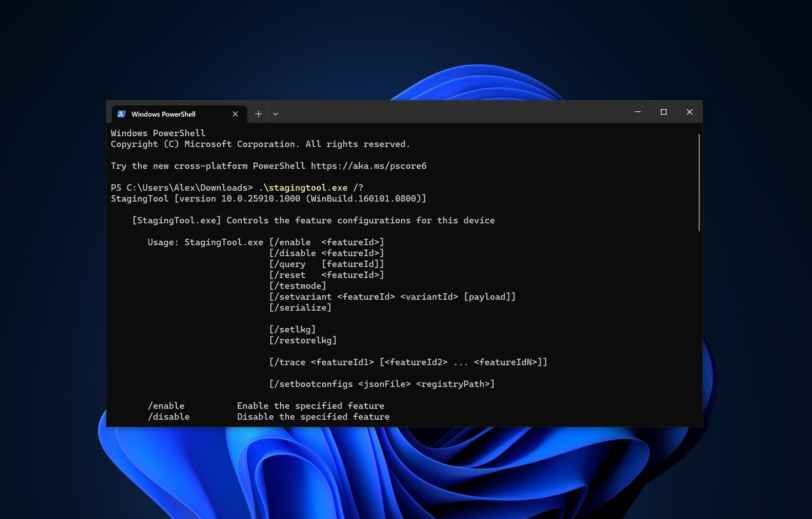Click 'Disable the specified feature' description

(x=314, y=417)
